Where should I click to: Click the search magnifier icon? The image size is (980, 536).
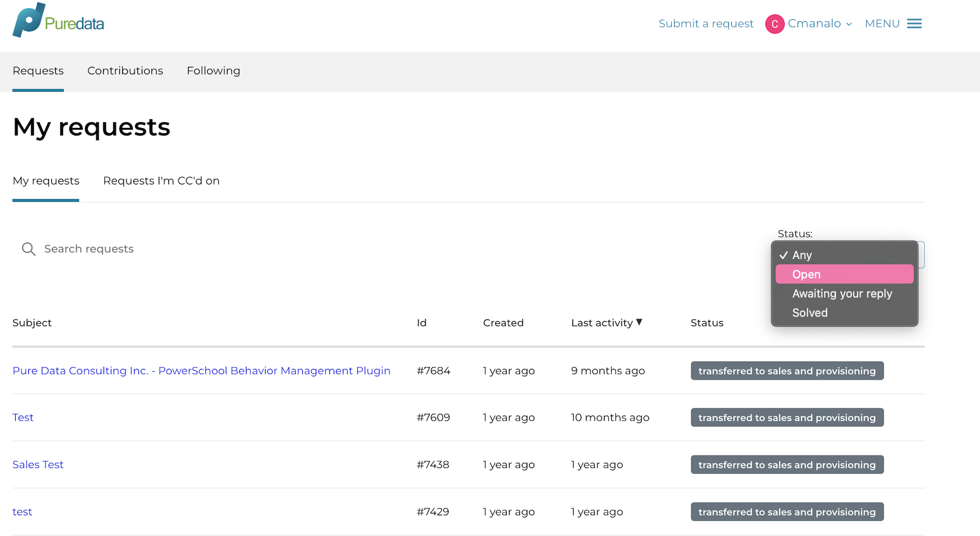coord(28,249)
